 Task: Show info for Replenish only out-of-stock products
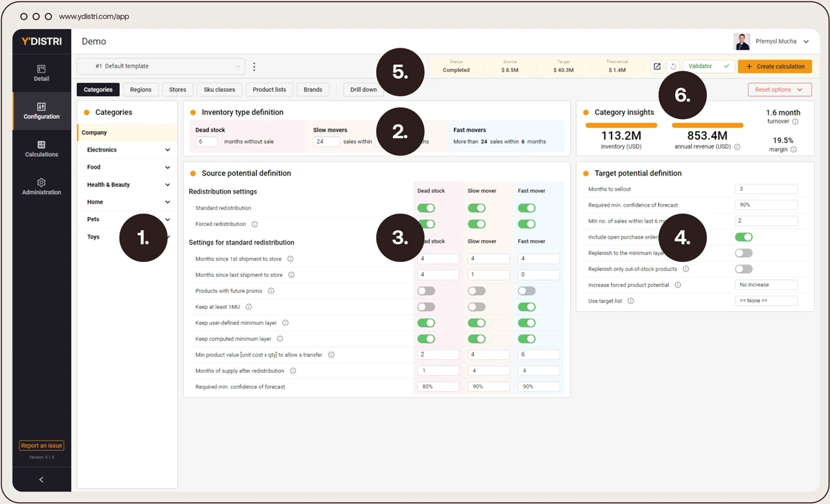pyautogui.click(x=686, y=269)
